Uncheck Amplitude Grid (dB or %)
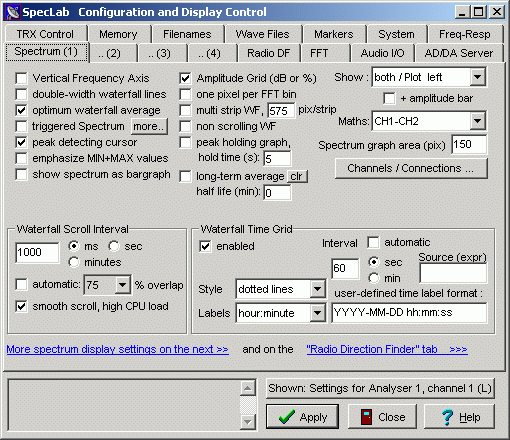The image size is (510, 440). point(185,78)
